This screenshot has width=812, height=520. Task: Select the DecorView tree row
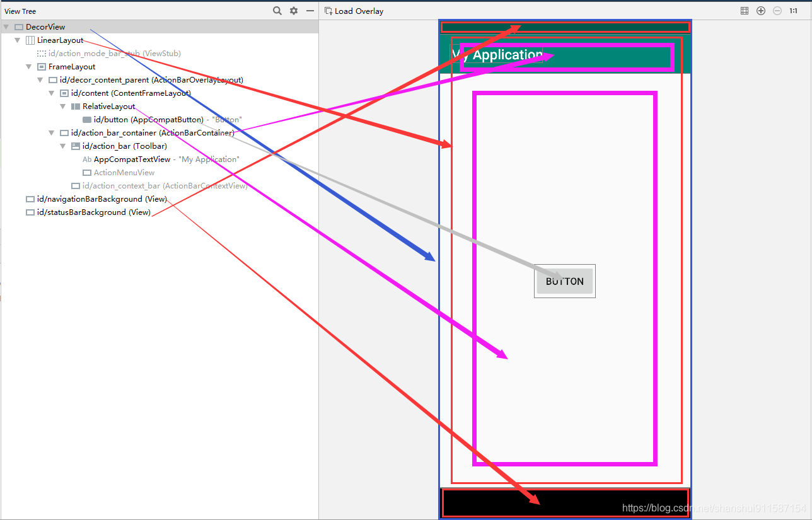(x=159, y=27)
